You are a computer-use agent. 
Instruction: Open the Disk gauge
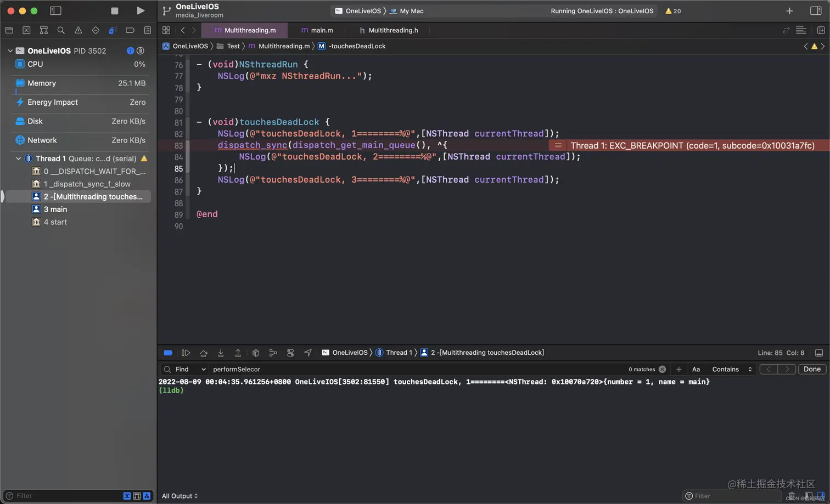pos(80,121)
